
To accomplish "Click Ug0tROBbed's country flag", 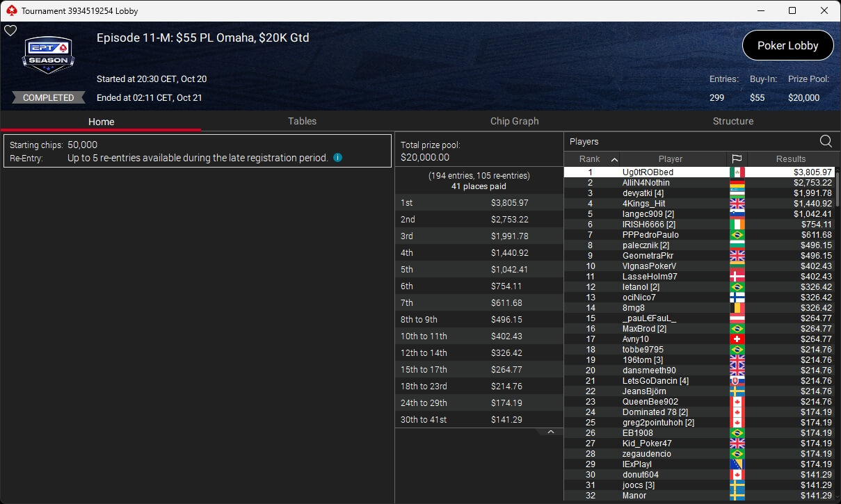I will point(737,172).
